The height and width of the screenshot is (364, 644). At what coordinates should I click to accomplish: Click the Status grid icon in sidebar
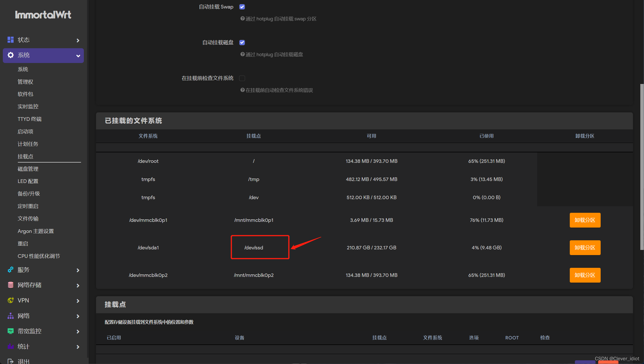coord(10,40)
